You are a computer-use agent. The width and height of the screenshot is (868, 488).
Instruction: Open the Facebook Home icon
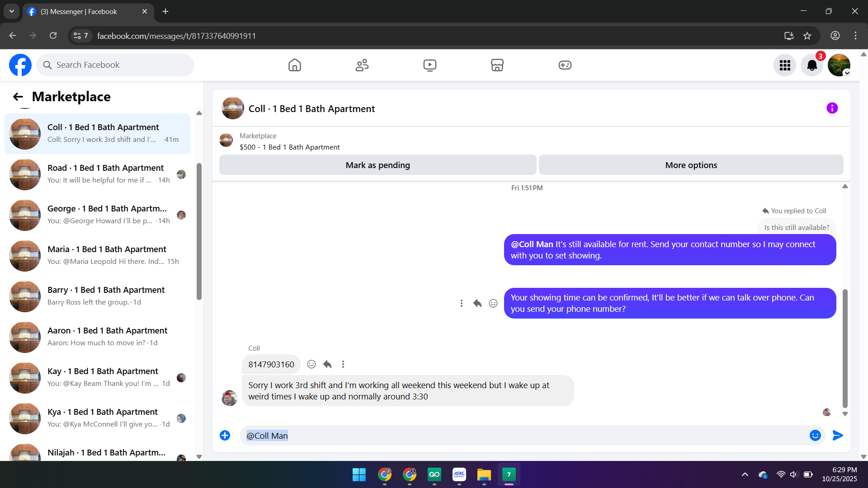294,65
